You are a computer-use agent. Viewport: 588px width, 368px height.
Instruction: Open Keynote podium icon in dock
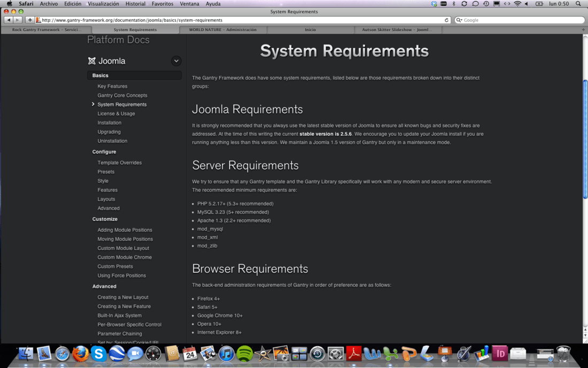coord(445,354)
